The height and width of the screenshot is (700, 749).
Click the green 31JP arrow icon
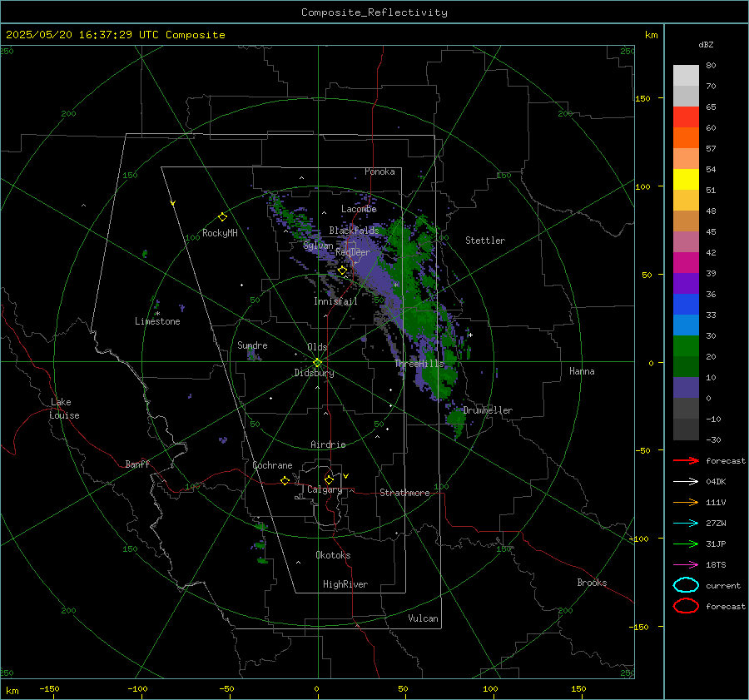tap(686, 544)
